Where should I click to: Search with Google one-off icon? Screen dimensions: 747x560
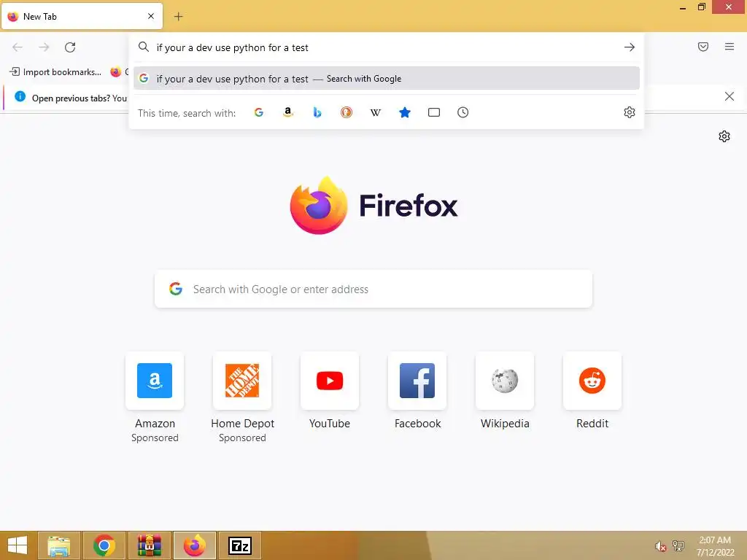click(259, 112)
